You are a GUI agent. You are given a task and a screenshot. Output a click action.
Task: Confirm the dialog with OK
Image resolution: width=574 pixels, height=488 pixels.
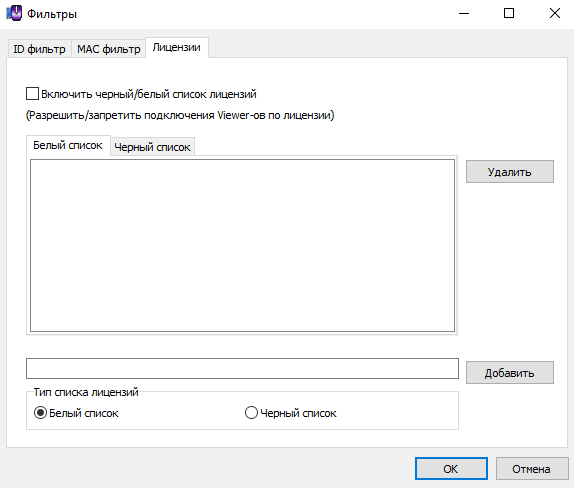click(451, 469)
